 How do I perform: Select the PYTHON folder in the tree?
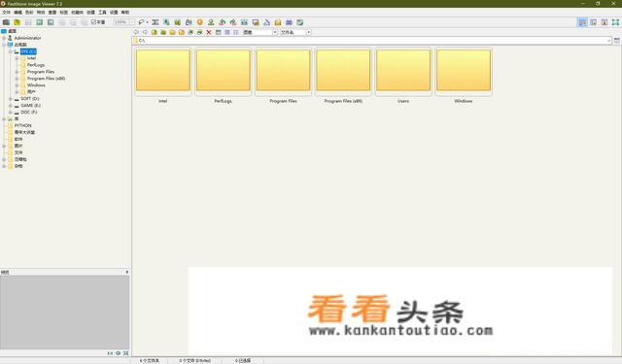(22, 125)
